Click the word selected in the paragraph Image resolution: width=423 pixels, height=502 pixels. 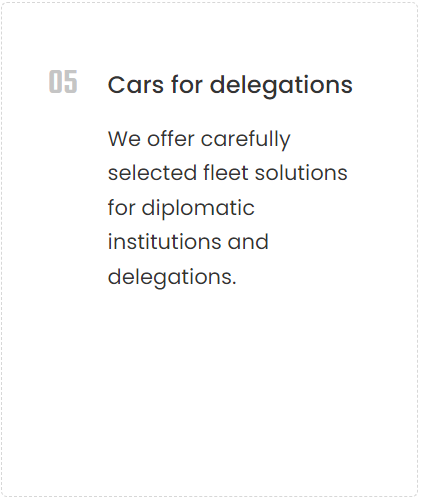point(152,173)
